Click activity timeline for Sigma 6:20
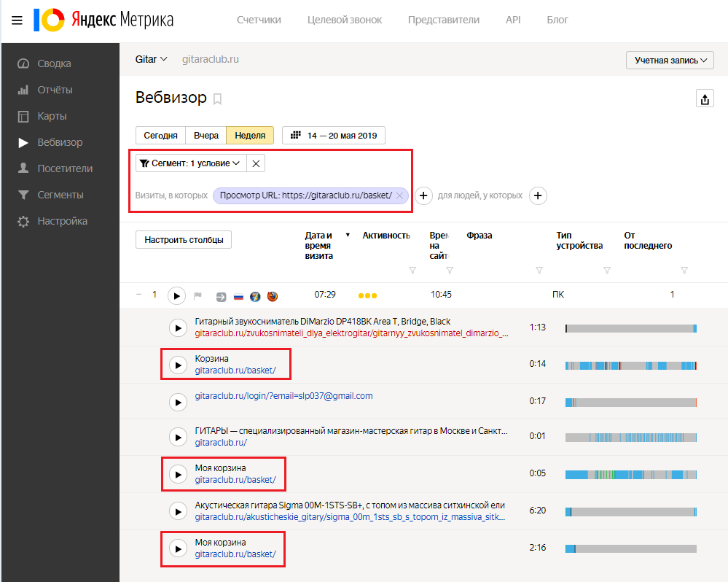728x582 pixels. tap(631, 512)
